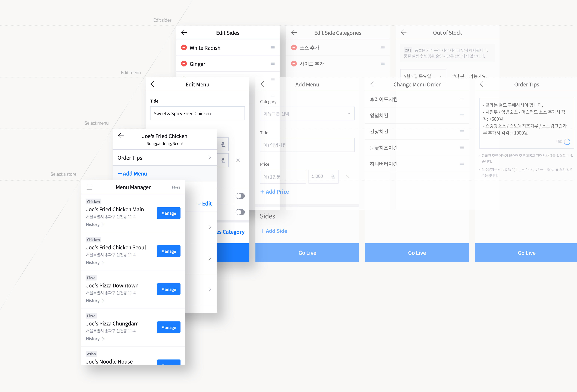
Task: Open History for Joe's Pizza Chungdam
Action: click(x=95, y=339)
